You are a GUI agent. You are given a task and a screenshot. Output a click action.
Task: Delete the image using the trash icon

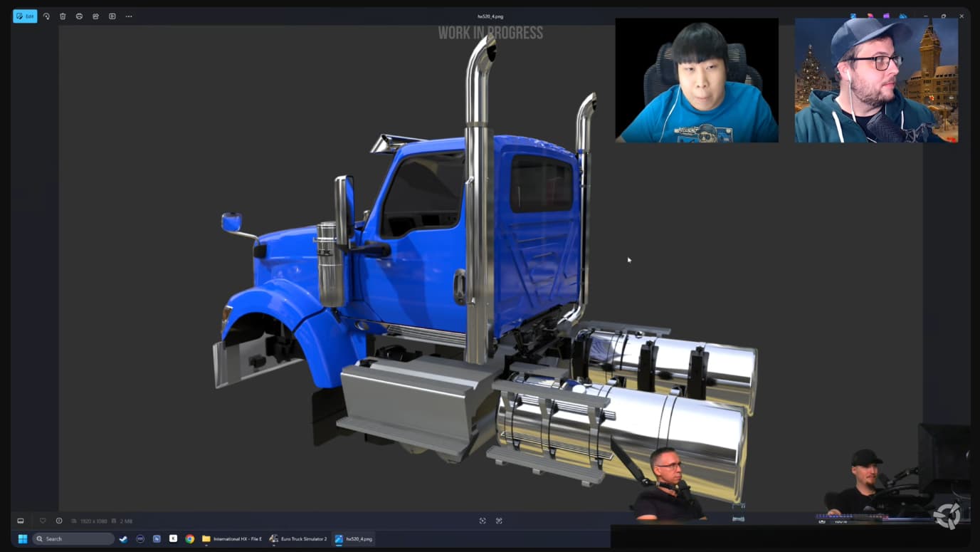[x=63, y=16]
